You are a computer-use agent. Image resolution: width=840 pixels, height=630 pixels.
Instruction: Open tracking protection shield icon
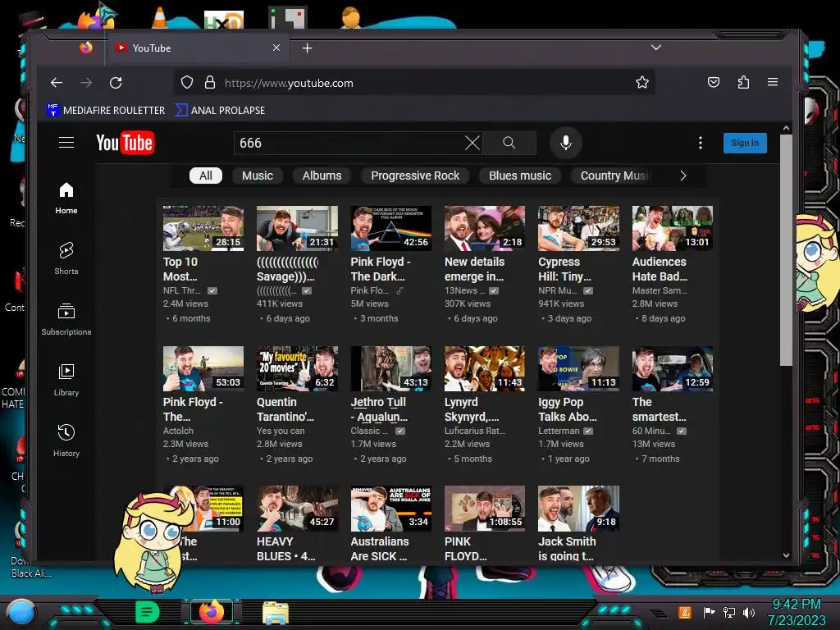(x=187, y=83)
